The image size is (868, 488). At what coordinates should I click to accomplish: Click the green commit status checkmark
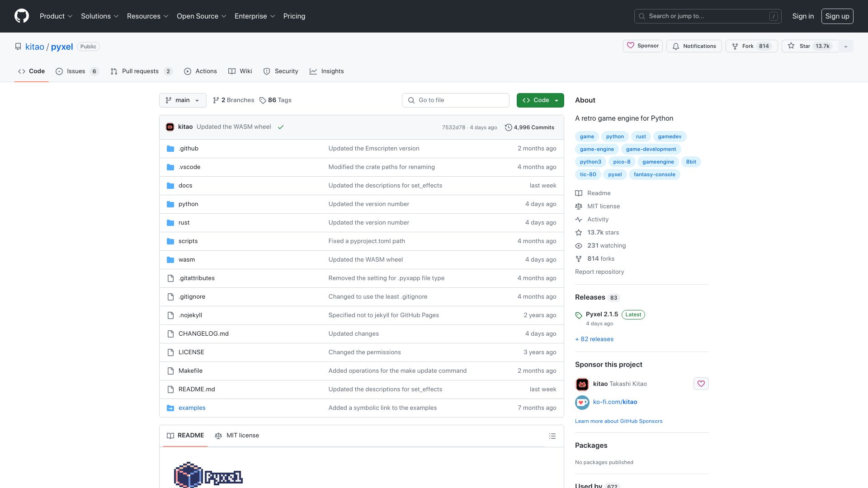pyautogui.click(x=281, y=127)
